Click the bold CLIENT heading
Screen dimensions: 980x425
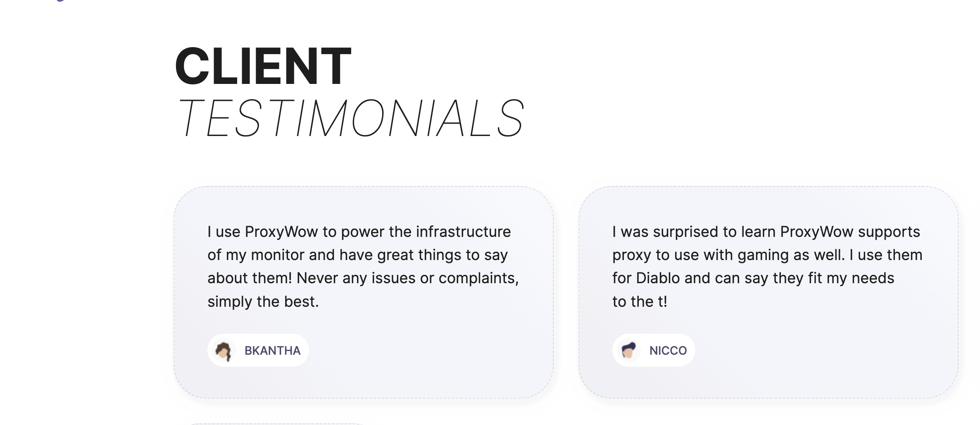click(263, 66)
